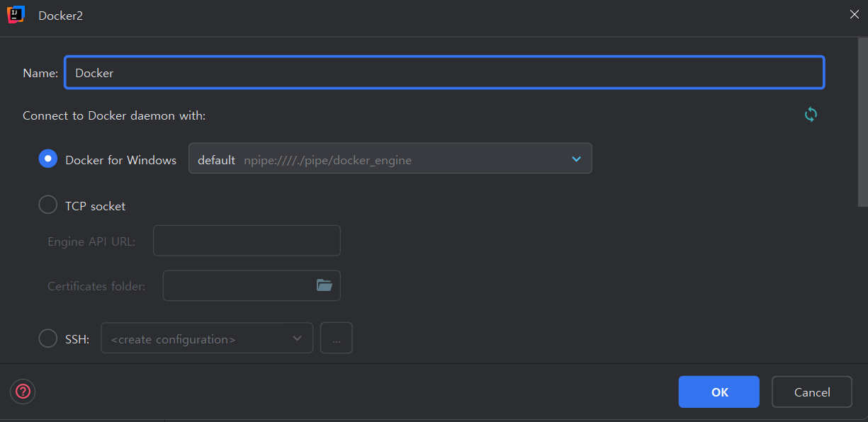Select the SSH connection radio button
Screen dimensions: 868x422
point(47,338)
